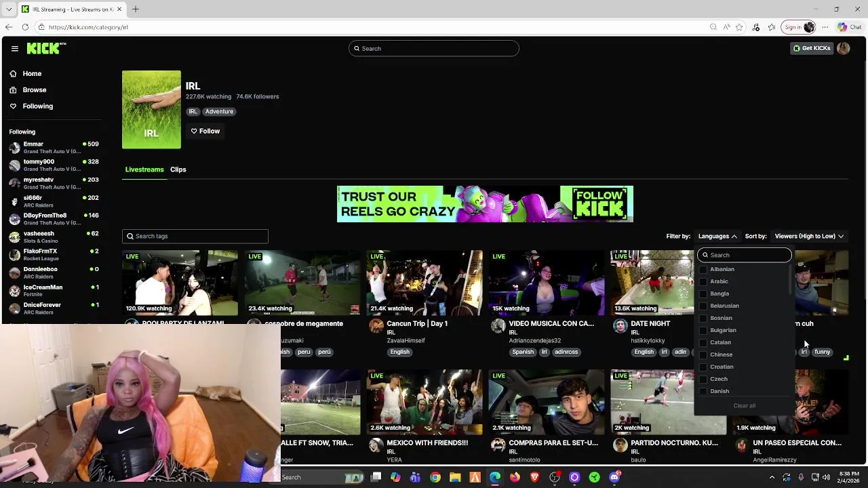Click the Get KICKs button
The image size is (868, 488).
(x=812, y=48)
